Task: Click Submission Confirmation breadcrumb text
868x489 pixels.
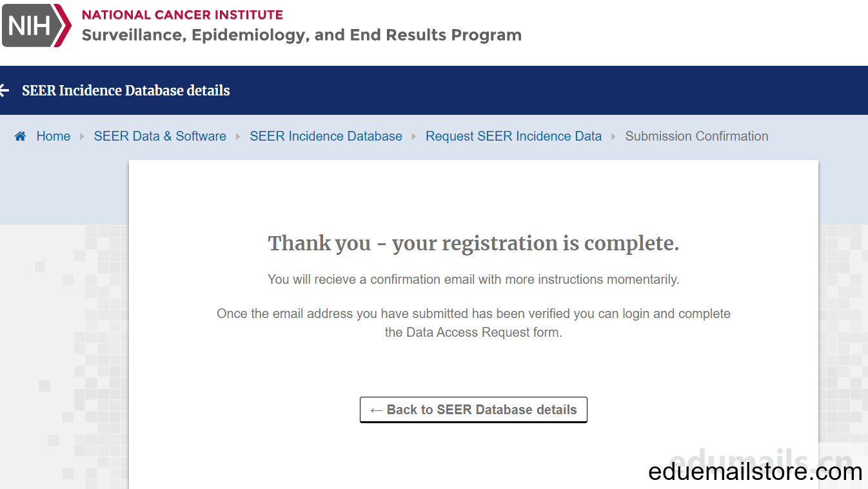Action: pos(697,136)
